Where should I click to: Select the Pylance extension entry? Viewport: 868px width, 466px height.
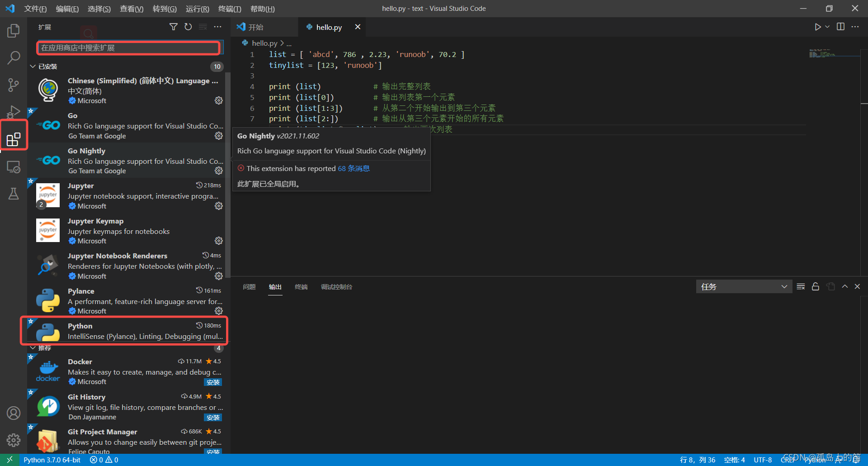click(126, 301)
